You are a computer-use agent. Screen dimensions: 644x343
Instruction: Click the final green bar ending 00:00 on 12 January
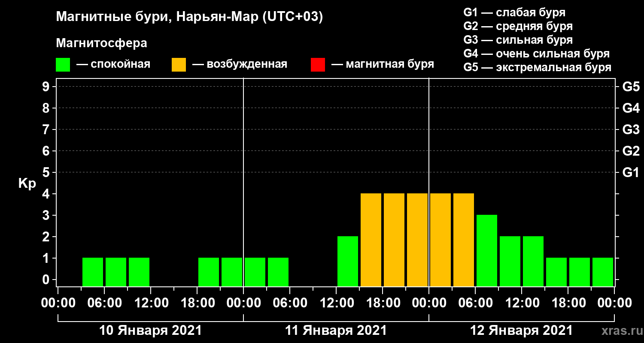(x=603, y=272)
